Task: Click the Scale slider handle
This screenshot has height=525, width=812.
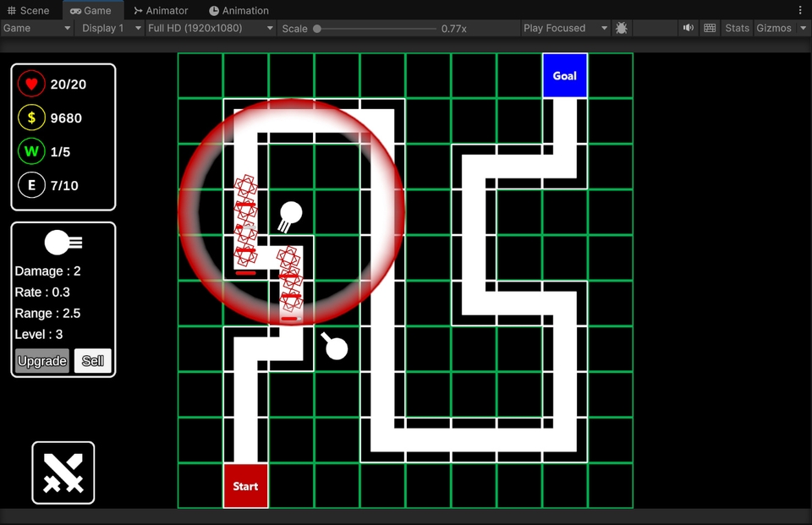Action: [x=317, y=29]
